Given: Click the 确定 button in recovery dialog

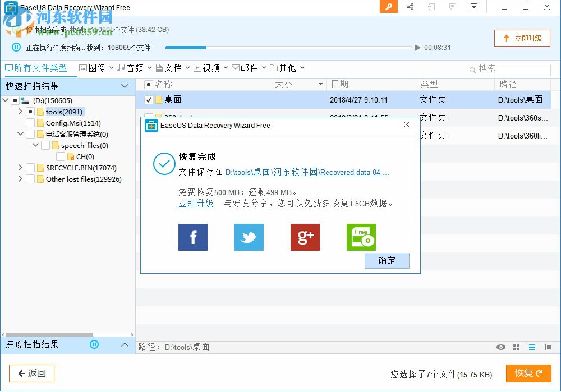Looking at the screenshot, I should tap(387, 260).
